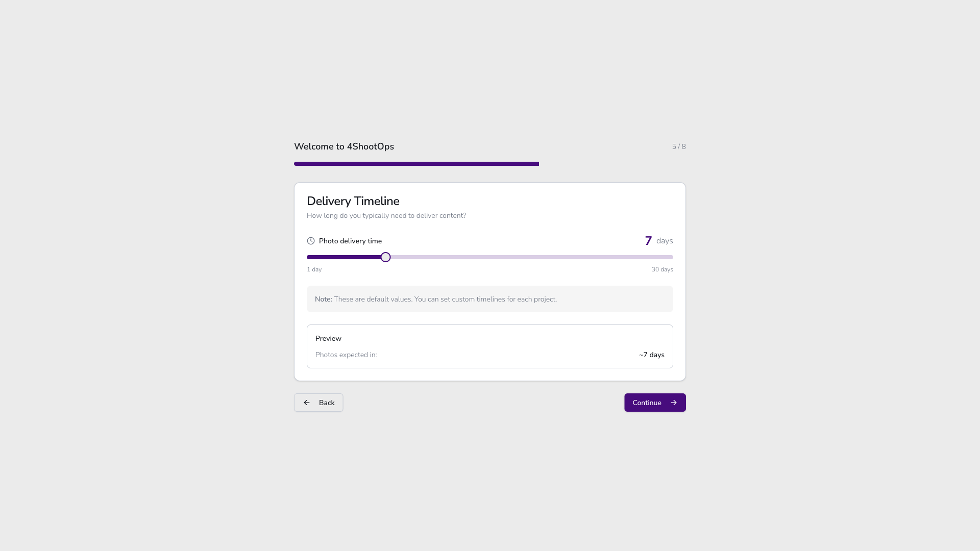
Task: Click the Delivery Timeline heading
Action: (x=353, y=201)
